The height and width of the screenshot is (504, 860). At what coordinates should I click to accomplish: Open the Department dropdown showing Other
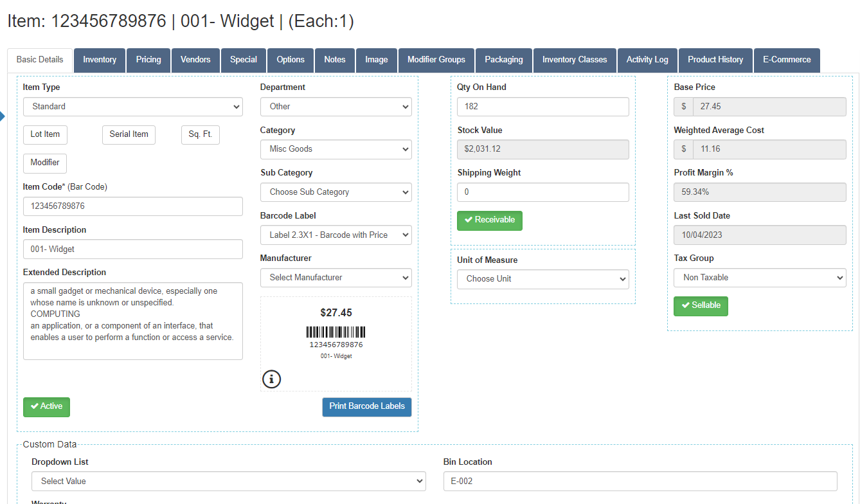point(336,106)
